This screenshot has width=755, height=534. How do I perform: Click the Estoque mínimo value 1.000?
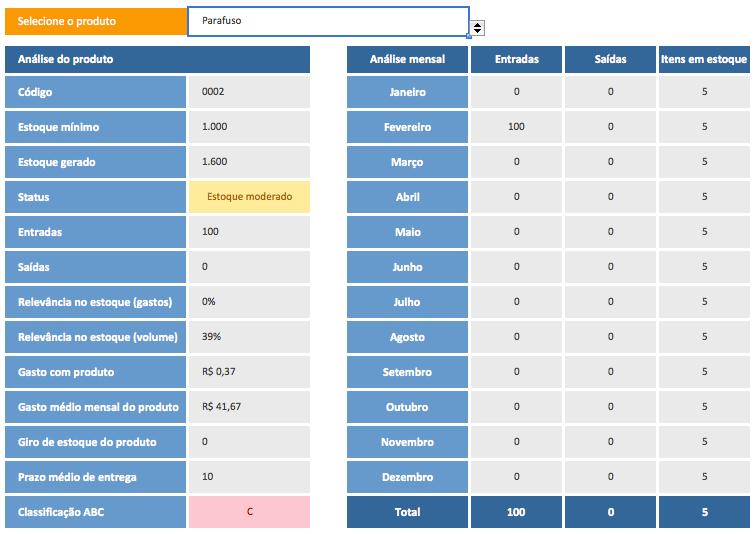click(249, 128)
